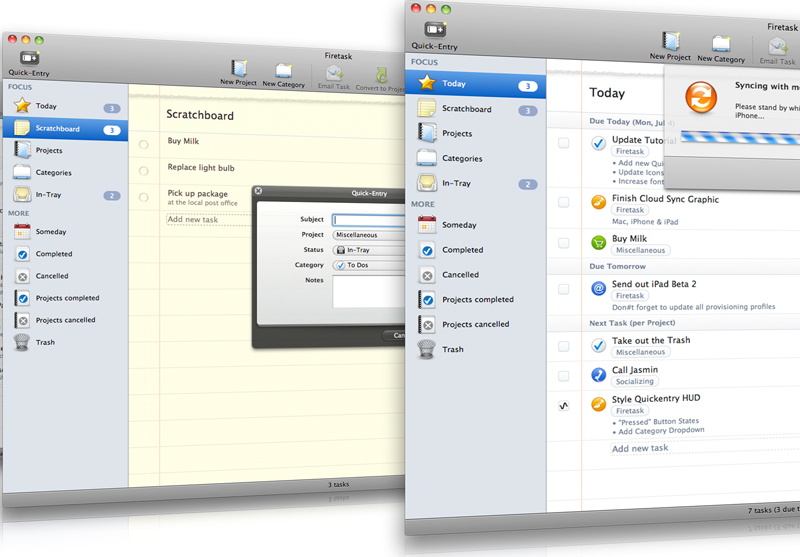Click New Project icon in right window toolbar
Viewport: 800px width, 557px height.
tap(670, 42)
